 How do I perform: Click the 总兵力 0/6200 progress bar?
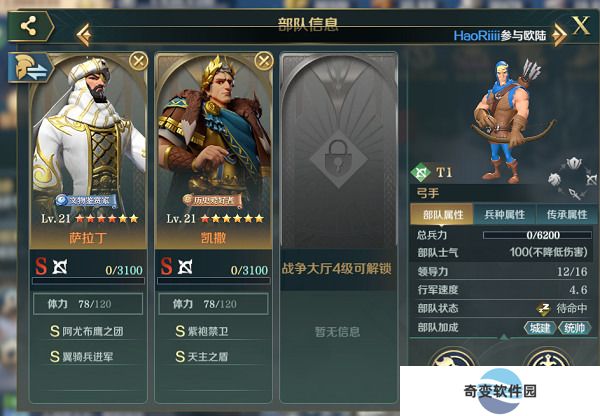click(537, 235)
